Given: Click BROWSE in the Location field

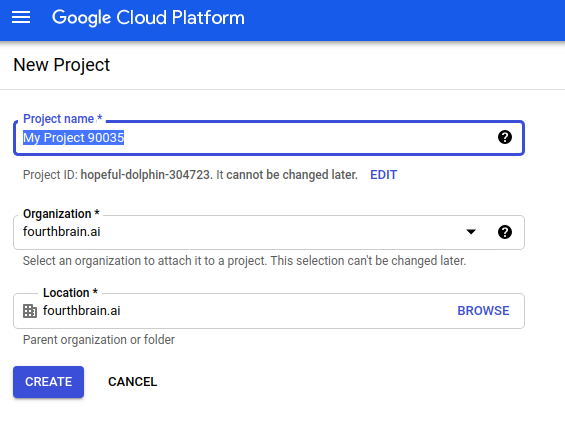Looking at the screenshot, I should pos(483,311).
